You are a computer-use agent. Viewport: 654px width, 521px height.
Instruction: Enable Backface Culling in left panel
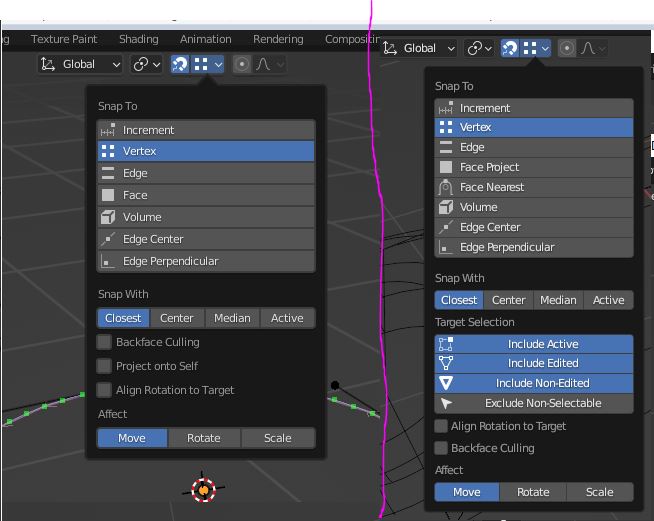tap(104, 342)
